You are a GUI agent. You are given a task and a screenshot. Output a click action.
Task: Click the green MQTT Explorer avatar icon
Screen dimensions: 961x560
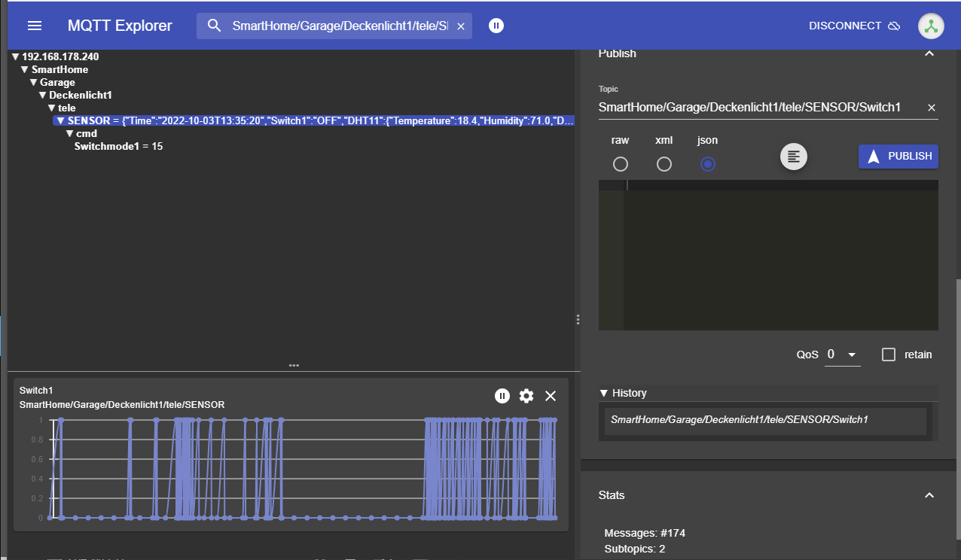coord(931,26)
